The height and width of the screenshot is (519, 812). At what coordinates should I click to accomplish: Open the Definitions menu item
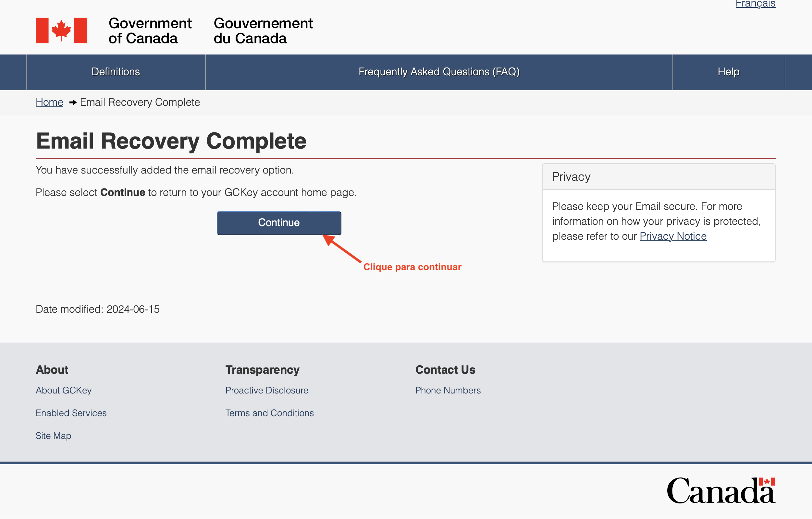click(x=116, y=72)
